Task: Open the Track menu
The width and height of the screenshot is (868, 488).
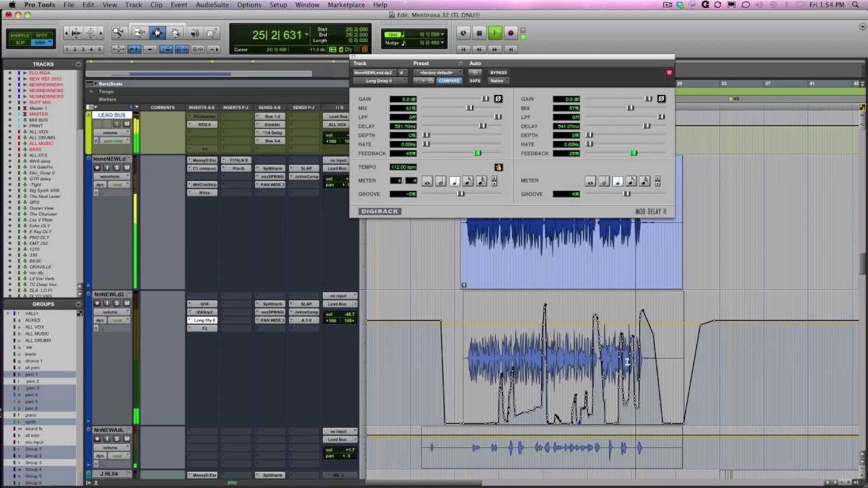Action: click(x=134, y=5)
